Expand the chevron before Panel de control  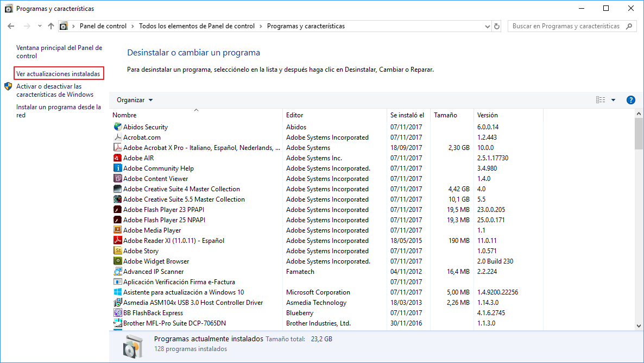tap(73, 26)
